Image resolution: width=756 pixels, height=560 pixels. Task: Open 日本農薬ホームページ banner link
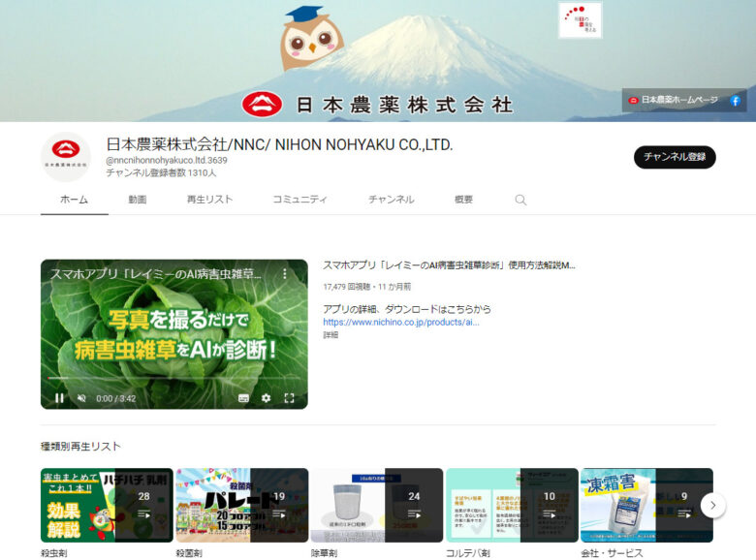coord(673,100)
